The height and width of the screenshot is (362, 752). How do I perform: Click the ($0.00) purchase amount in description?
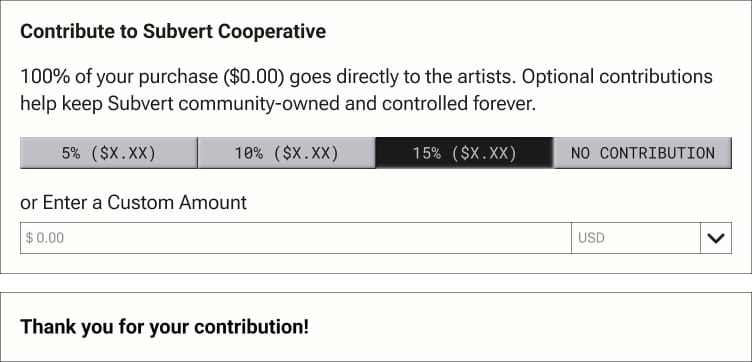click(x=254, y=77)
